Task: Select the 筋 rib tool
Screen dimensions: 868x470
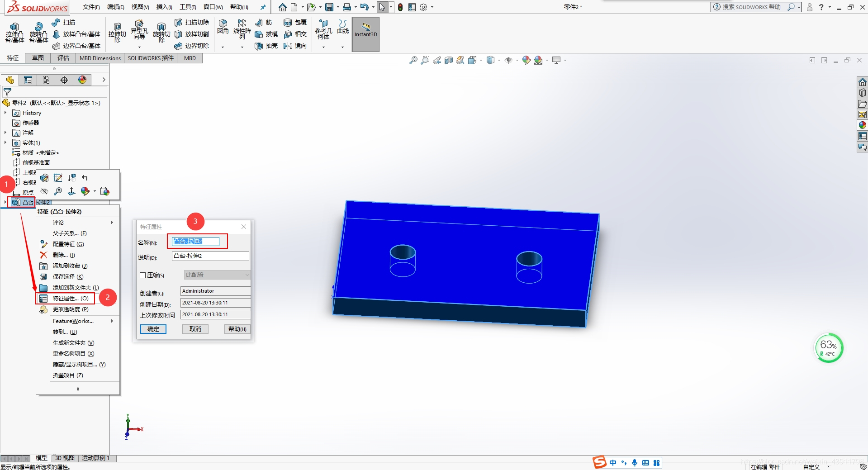Action: pyautogui.click(x=264, y=22)
